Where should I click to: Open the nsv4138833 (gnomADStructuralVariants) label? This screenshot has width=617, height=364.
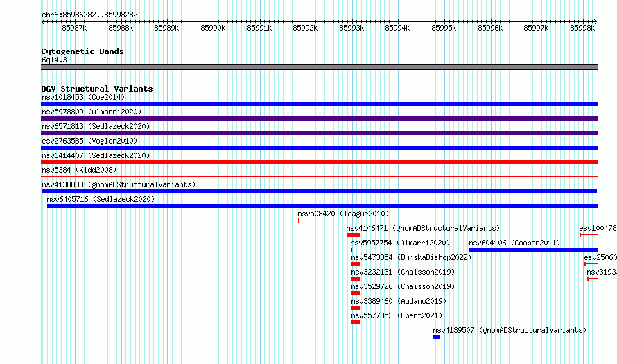(119, 184)
